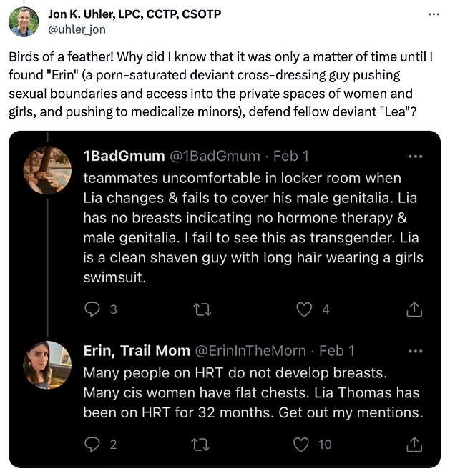The image size is (450, 476).
Task: Open @ErinInTheMorn handle link
Action: point(250,351)
